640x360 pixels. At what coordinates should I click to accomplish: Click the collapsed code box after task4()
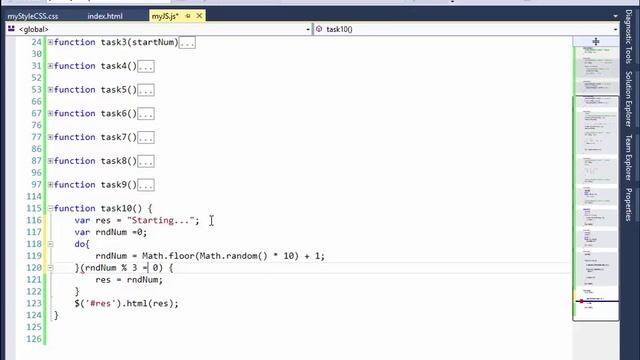(x=146, y=66)
